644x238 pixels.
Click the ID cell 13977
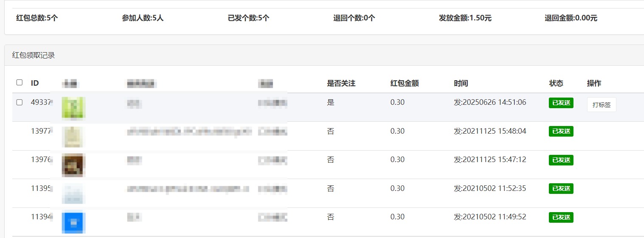41,131
